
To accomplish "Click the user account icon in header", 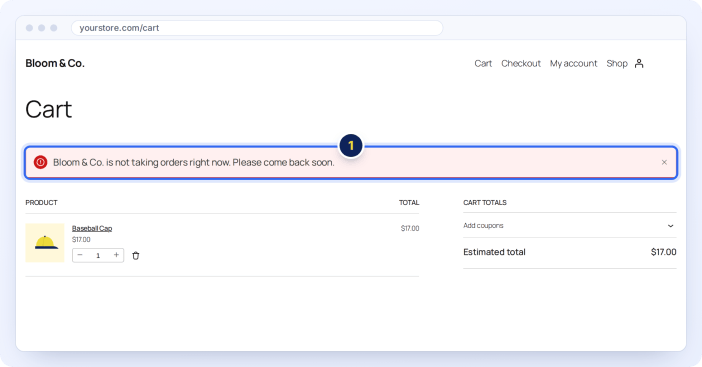I will pos(639,64).
